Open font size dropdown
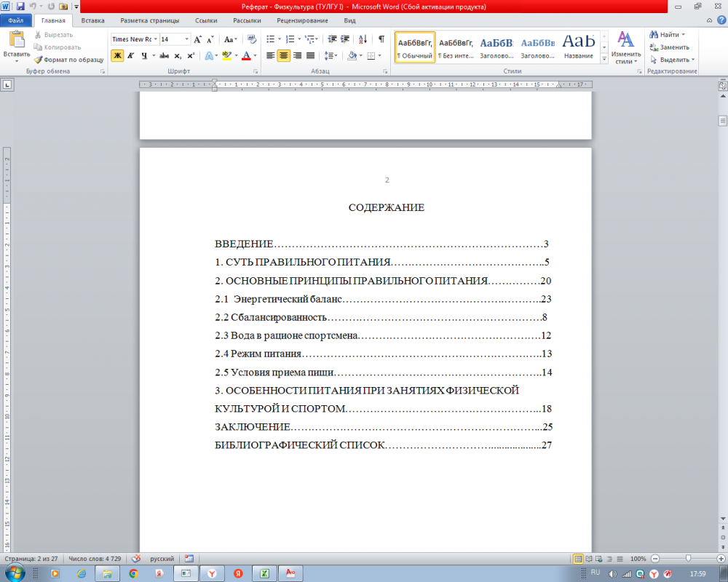Screen dimensions: 728x582 coord(186,39)
